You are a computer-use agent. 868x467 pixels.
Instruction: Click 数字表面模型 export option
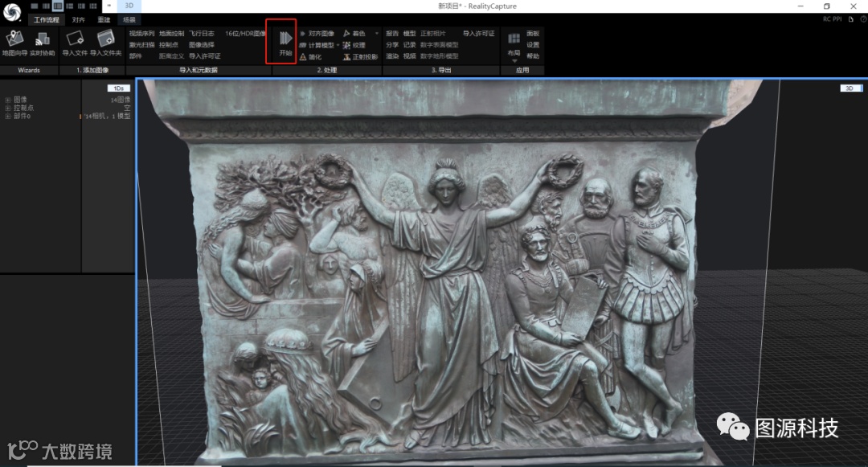pos(440,45)
